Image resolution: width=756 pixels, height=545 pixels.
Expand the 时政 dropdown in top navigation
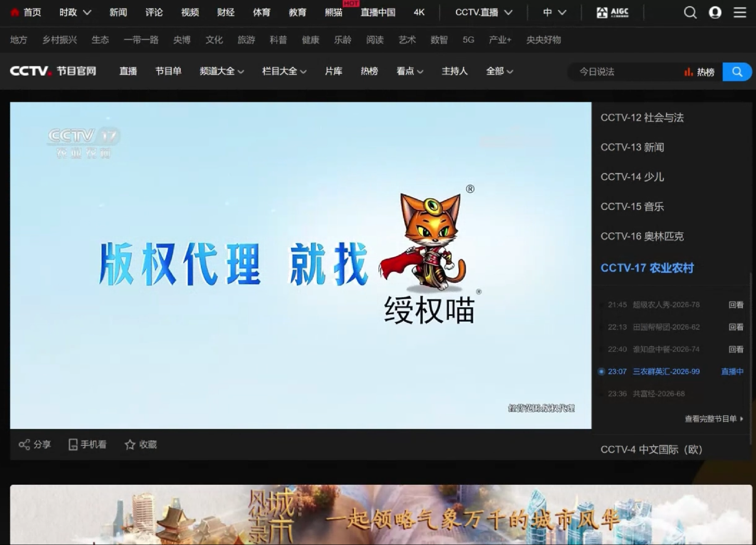[x=75, y=12]
